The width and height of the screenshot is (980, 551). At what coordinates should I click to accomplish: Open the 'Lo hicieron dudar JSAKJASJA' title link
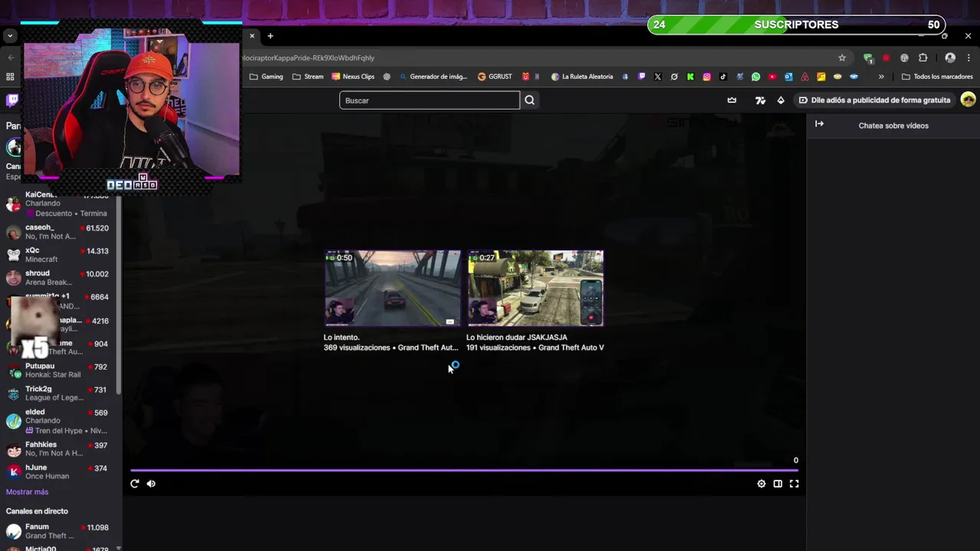517,337
